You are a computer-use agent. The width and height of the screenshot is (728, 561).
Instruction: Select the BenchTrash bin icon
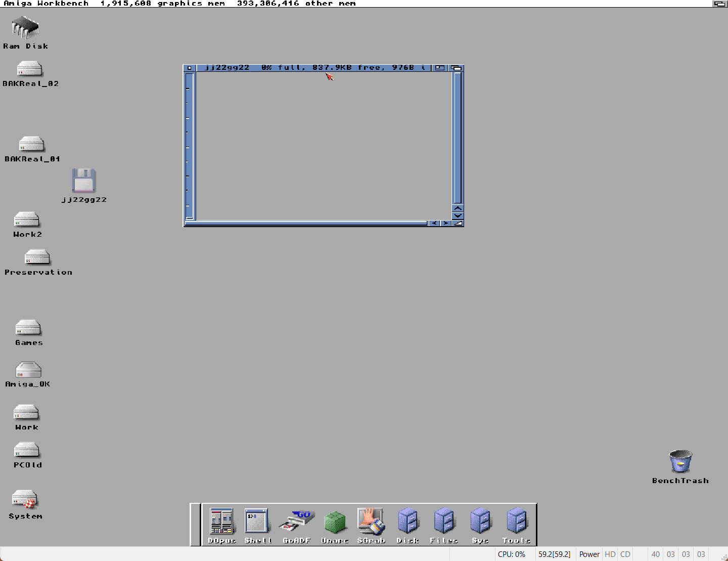[x=680, y=461]
